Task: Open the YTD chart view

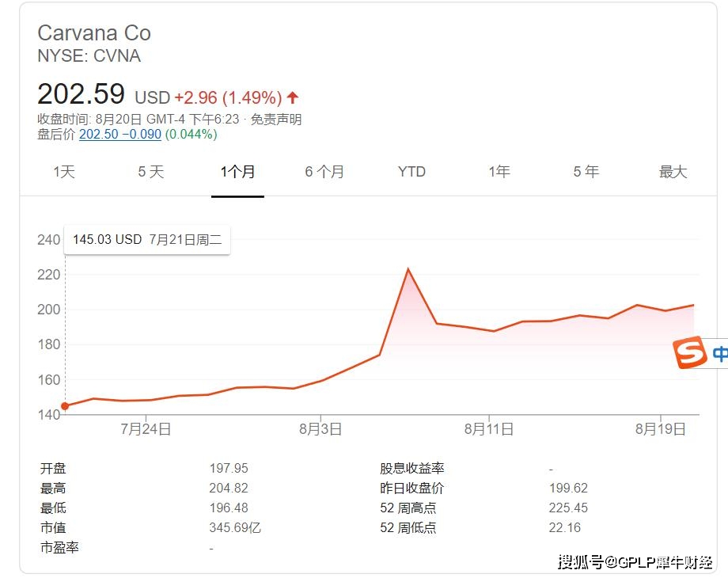Action: [411, 171]
